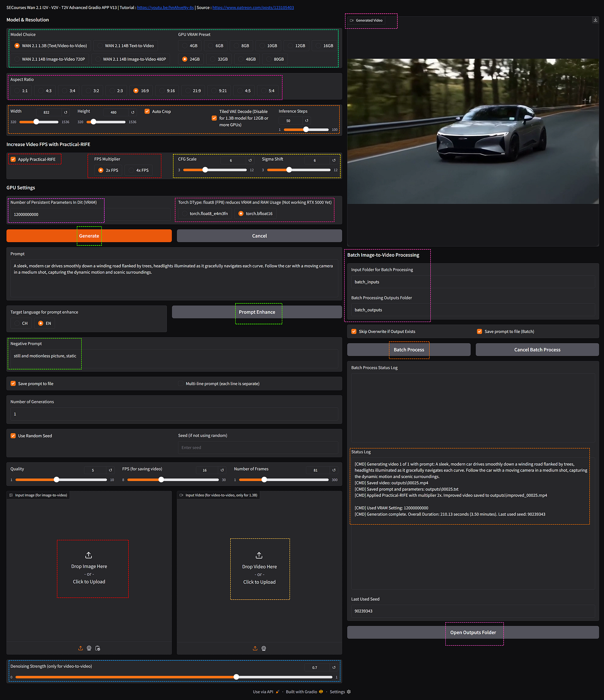Image resolution: width=604 pixels, height=700 pixels.
Task: Click the Number of Generations field
Action: point(174,414)
